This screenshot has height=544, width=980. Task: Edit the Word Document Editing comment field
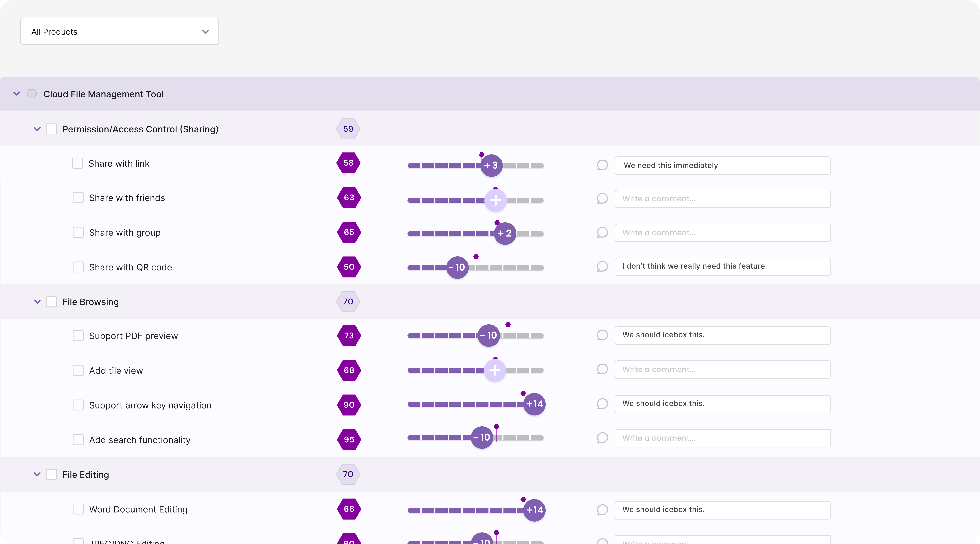tap(722, 510)
